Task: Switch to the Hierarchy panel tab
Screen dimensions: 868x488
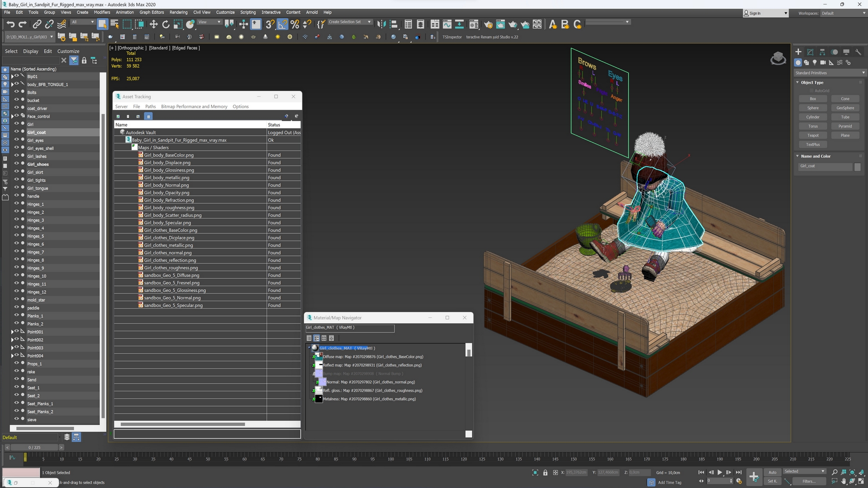Action: (x=822, y=52)
